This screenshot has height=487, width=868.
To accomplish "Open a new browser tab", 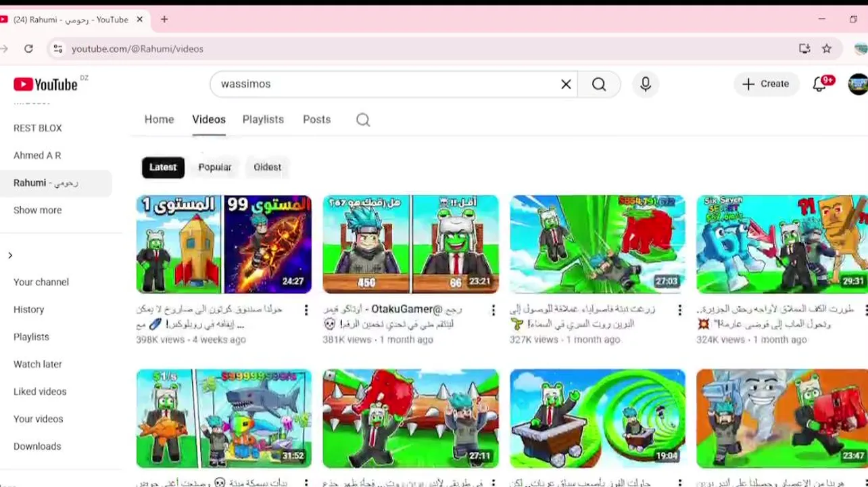I will [164, 20].
